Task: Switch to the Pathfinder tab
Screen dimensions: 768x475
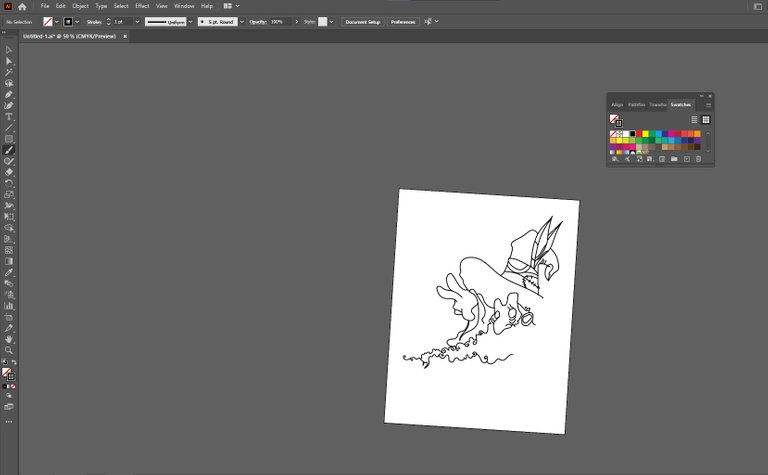Action: tap(636, 105)
